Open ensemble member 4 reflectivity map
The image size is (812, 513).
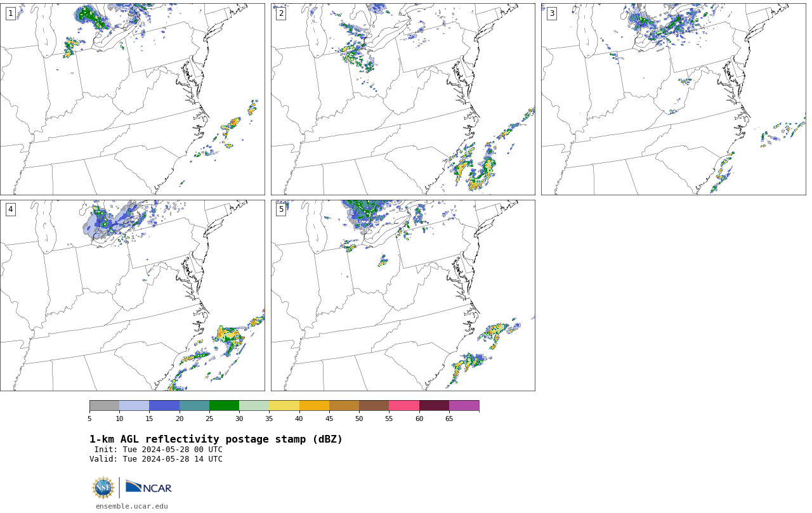coord(132,295)
